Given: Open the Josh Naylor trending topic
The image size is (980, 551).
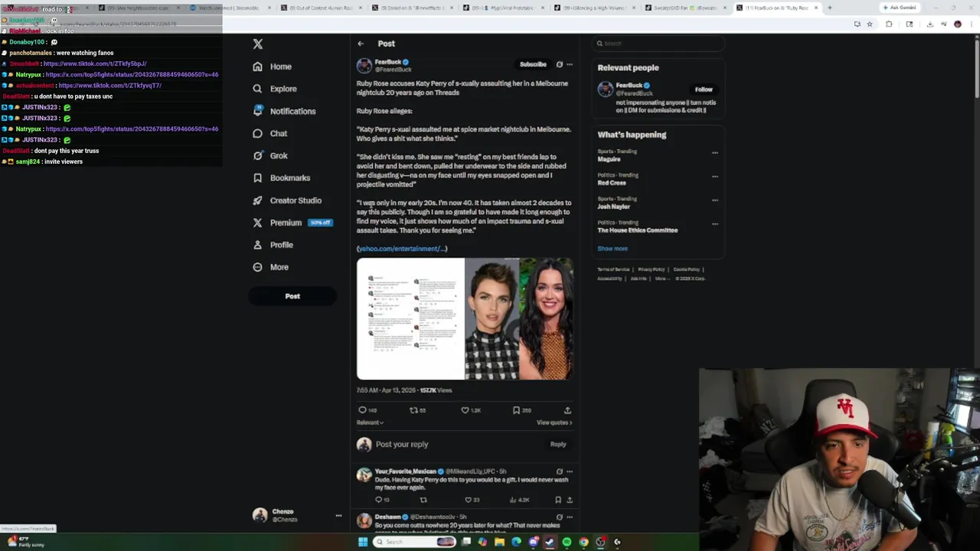Looking at the screenshot, I should 614,207.
